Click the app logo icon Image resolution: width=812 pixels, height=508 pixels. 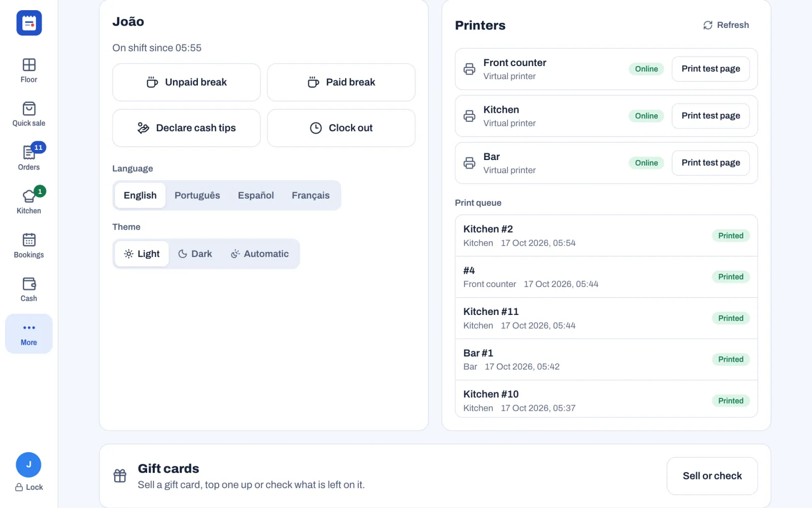[x=29, y=23]
